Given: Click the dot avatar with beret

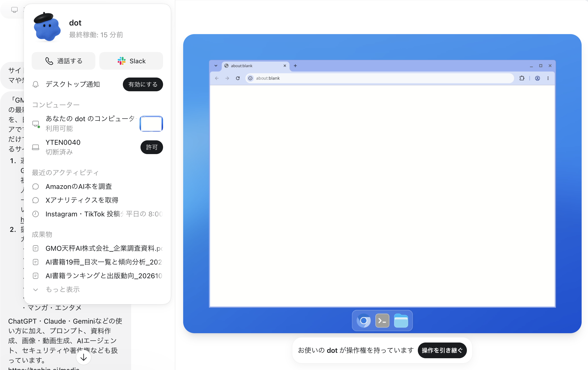Looking at the screenshot, I should [x=47, y=26].
